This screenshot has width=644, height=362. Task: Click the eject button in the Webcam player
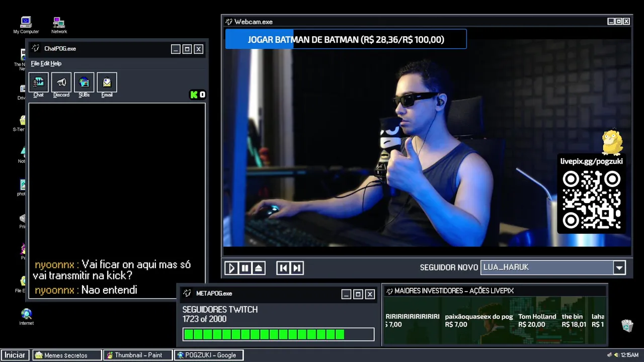(x=259, y=268)
